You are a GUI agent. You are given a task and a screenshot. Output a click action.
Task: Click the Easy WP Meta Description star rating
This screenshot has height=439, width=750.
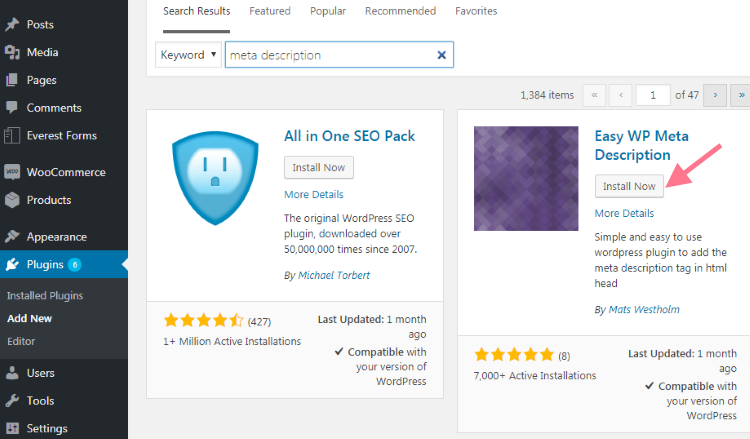click(x=514, y=355)
